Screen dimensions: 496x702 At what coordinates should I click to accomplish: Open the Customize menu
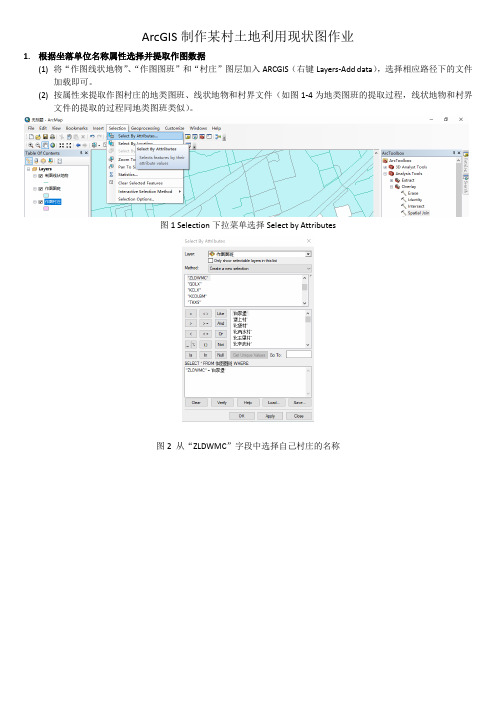point(175,128)
